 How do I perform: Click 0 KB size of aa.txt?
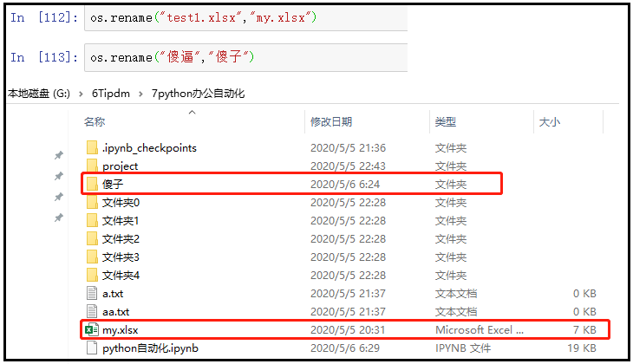pos(584,311)
